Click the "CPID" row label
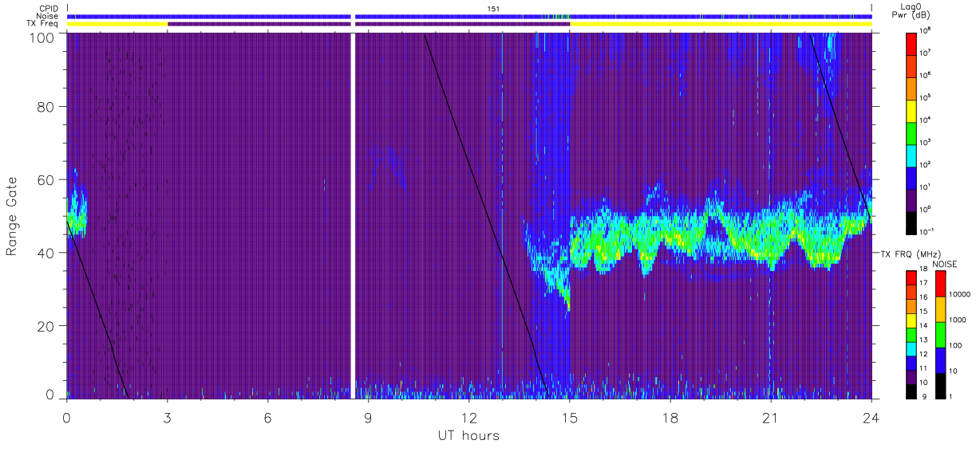Screen dimensions: 980x452 [49, 9]
